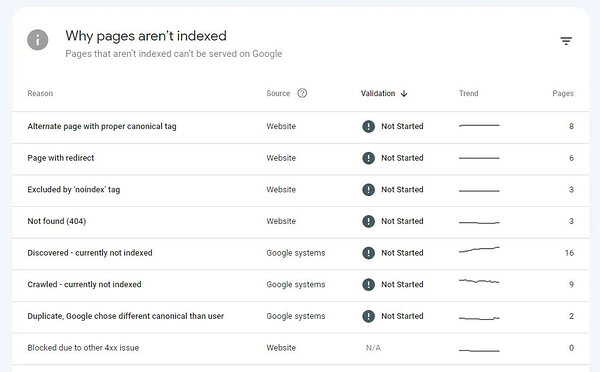Click Not Started status in Duplicate row
This screenshot has height=372, width=600.
(x=402, y=316)
